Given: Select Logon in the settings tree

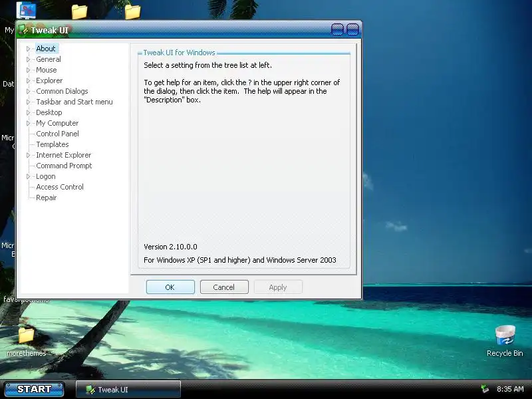Looking at the screenshot, I should (46, 176).
